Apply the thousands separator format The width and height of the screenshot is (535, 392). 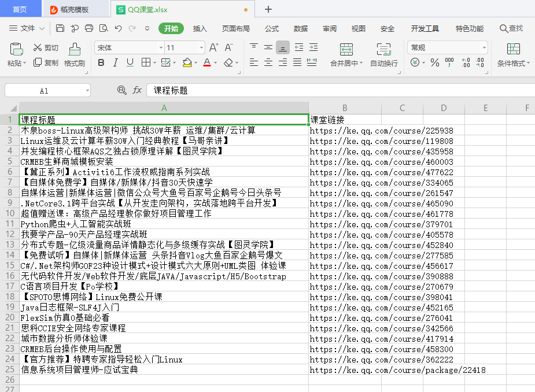click(x=449, y=62)
